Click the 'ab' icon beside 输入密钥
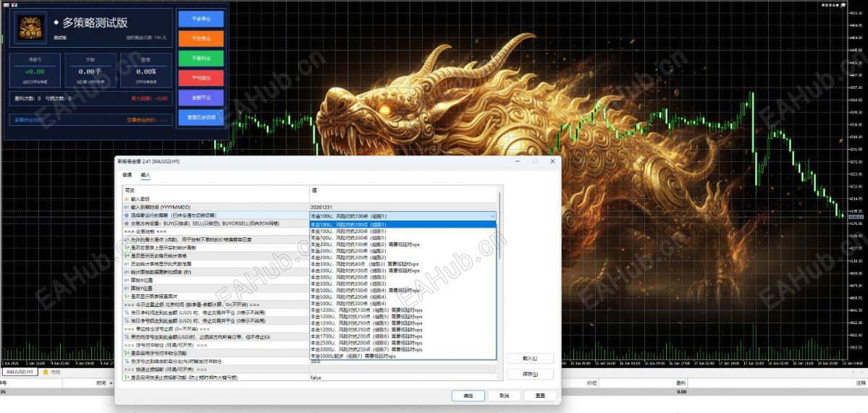 pyautogui.click(x=126, y=199)
